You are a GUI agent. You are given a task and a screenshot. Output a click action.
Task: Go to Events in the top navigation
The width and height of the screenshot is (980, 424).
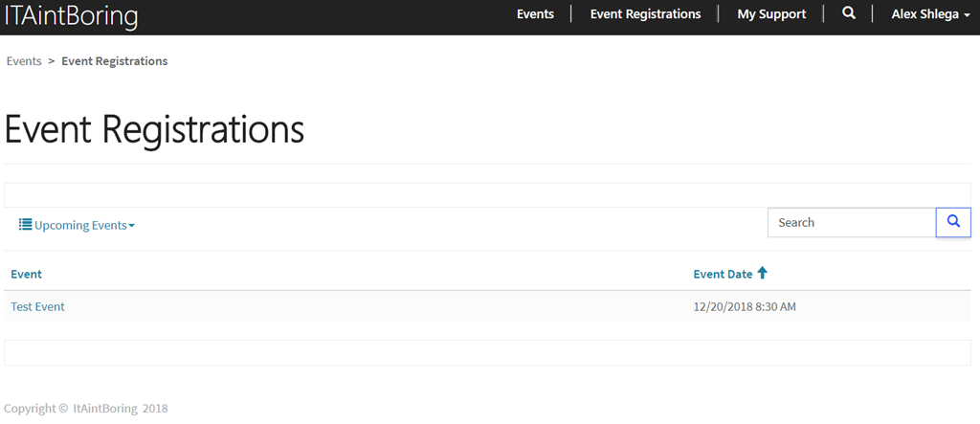(535, 13)
